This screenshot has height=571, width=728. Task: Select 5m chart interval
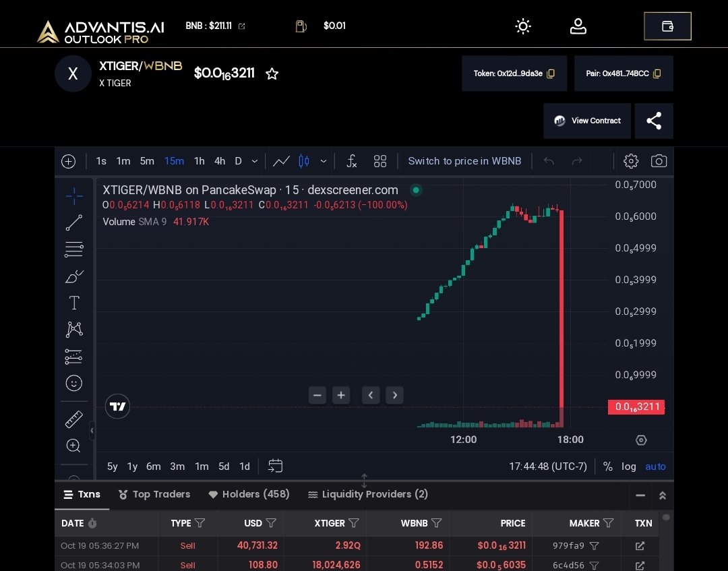[x=147, y=161]
